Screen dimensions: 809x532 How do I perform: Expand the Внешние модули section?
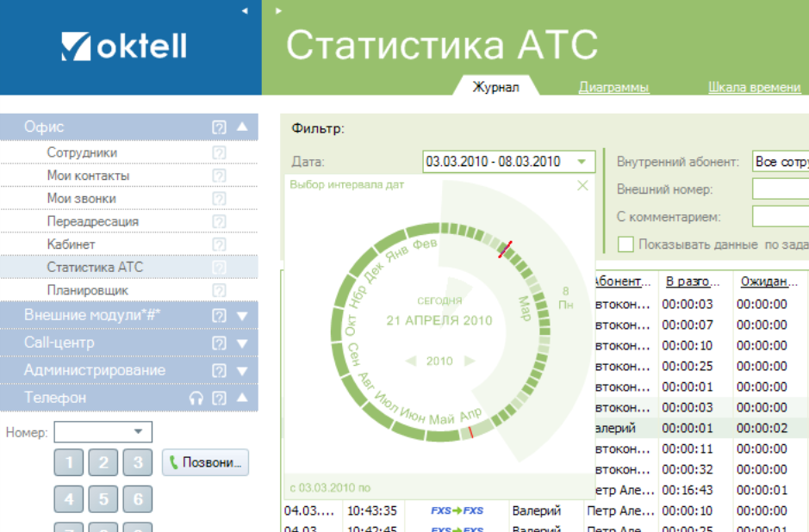[242, 316]
